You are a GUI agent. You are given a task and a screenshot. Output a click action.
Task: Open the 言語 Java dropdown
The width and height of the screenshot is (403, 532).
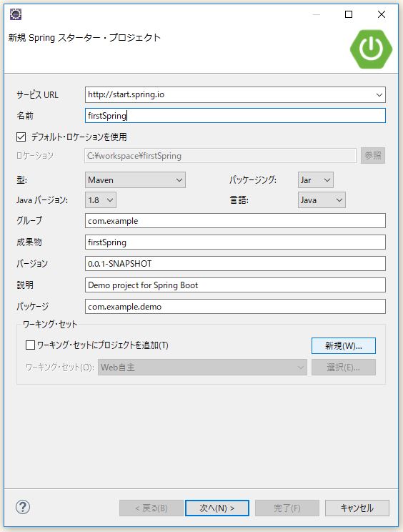pyautogui.click(x=322, y=199)
